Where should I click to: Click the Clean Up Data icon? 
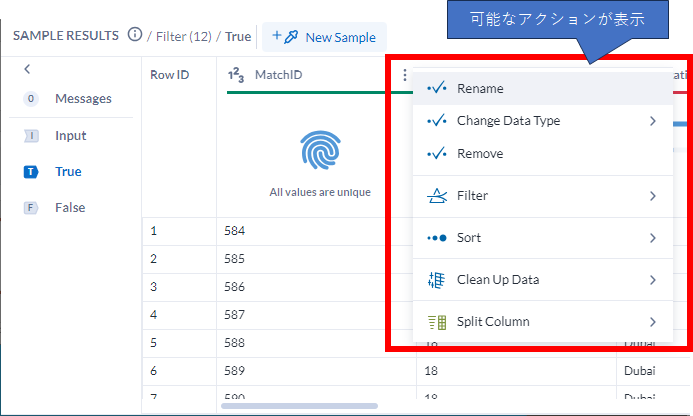tap(435, 280)
